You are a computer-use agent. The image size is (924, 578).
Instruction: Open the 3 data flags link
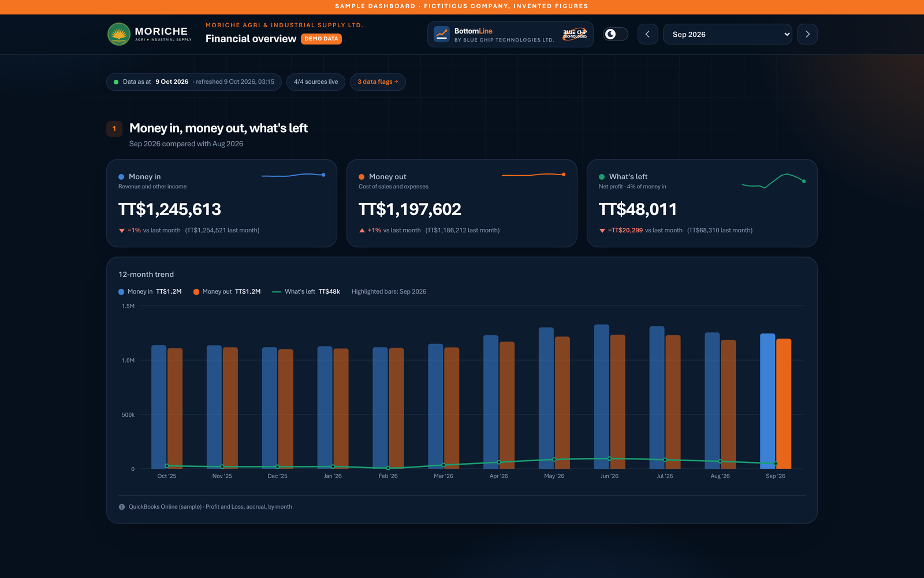pyautogui.click(x=378, y=82)
